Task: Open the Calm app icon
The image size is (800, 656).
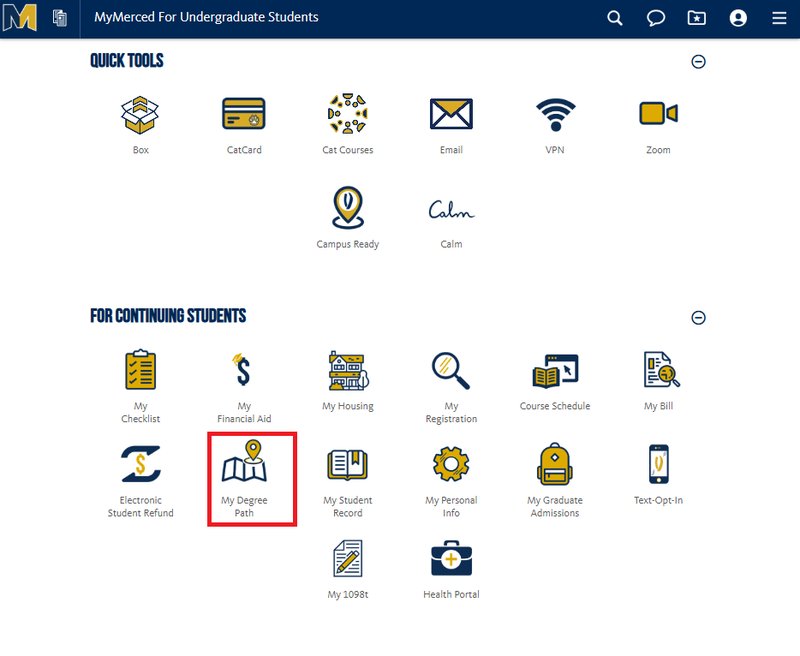Action: point(451,209)
